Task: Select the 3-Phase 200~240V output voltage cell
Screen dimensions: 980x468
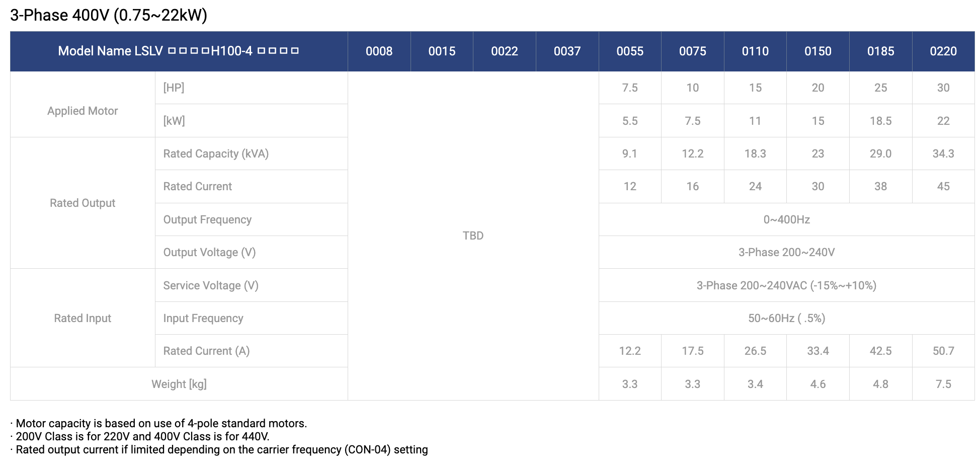Action: (787, 252)
